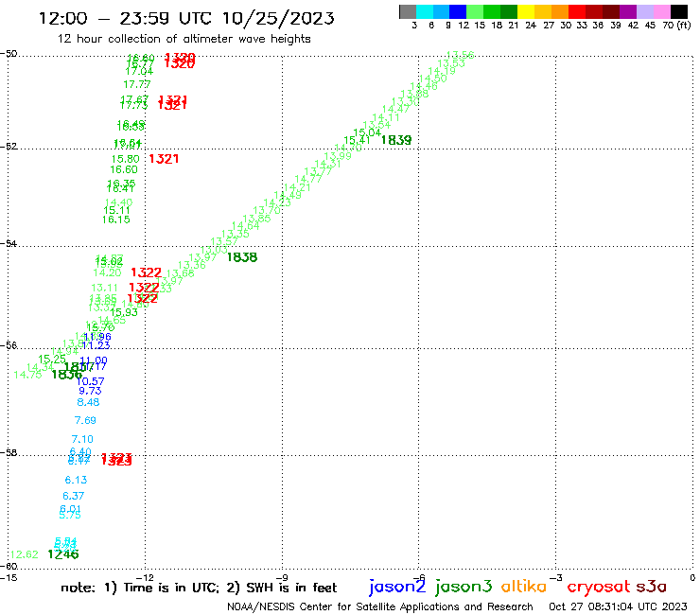Click the gray swatch in the color scale
Image resolution: width=700 pixels, height=615 pixels.
[408, 11]
